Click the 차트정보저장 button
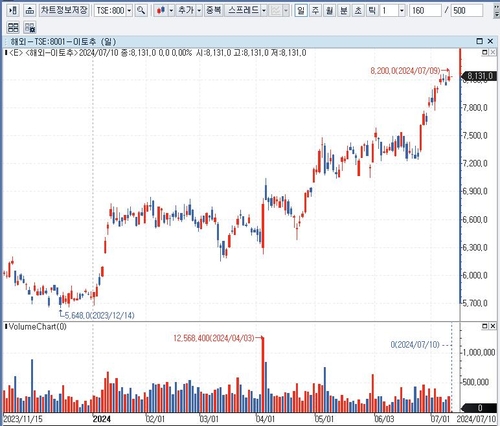 pos(64,11)
